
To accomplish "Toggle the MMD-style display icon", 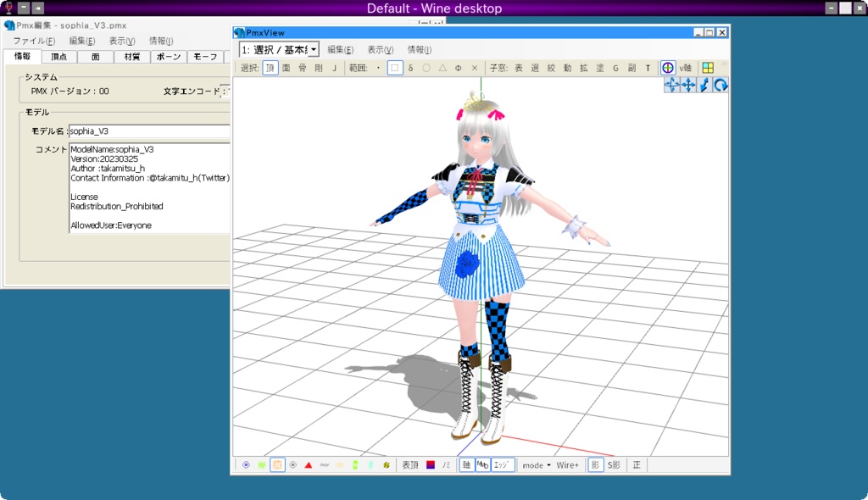I will pos(482,465).
